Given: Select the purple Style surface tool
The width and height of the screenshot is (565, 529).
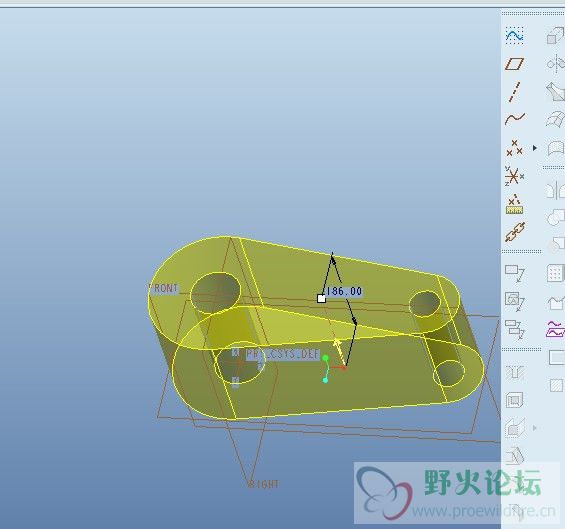Looking at the screenshot, I should [x=555, y=329].
